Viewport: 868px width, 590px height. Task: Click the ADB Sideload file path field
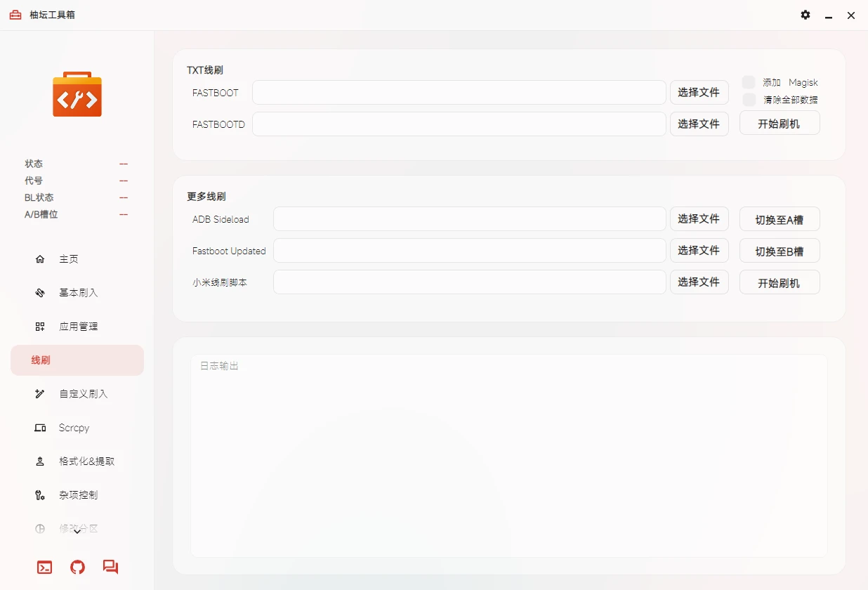[x=469, y=219]
